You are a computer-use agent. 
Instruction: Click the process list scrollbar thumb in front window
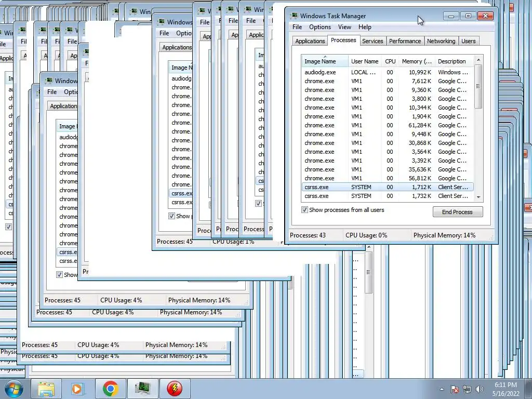point(478,87)
